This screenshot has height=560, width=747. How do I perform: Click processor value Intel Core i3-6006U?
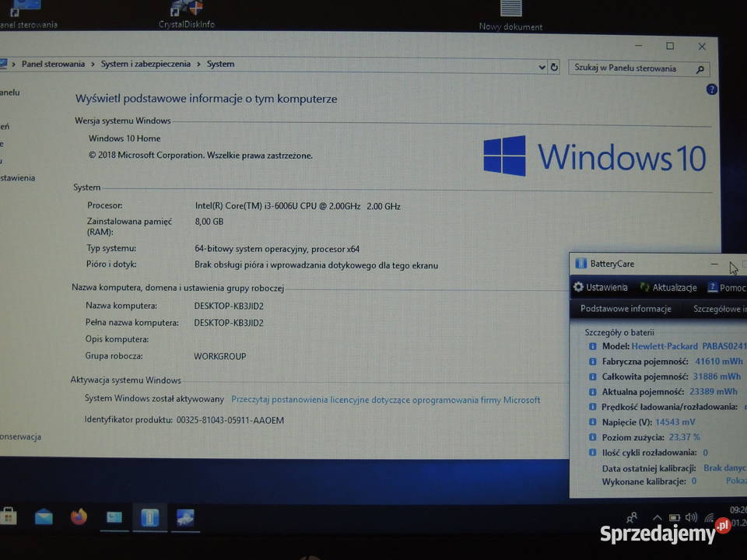click(297, 206)
